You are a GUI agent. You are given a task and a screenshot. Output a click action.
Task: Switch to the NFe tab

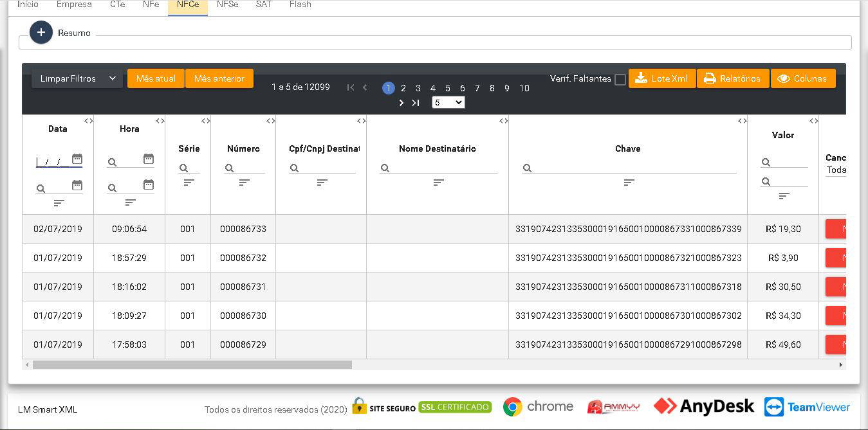pyautogui.click(x=151, y=4)
